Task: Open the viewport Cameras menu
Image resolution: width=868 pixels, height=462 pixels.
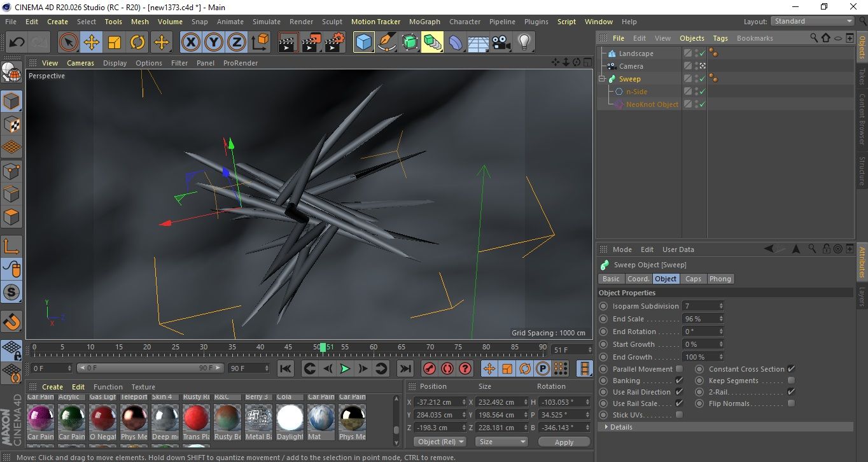Action: (81, 63)
